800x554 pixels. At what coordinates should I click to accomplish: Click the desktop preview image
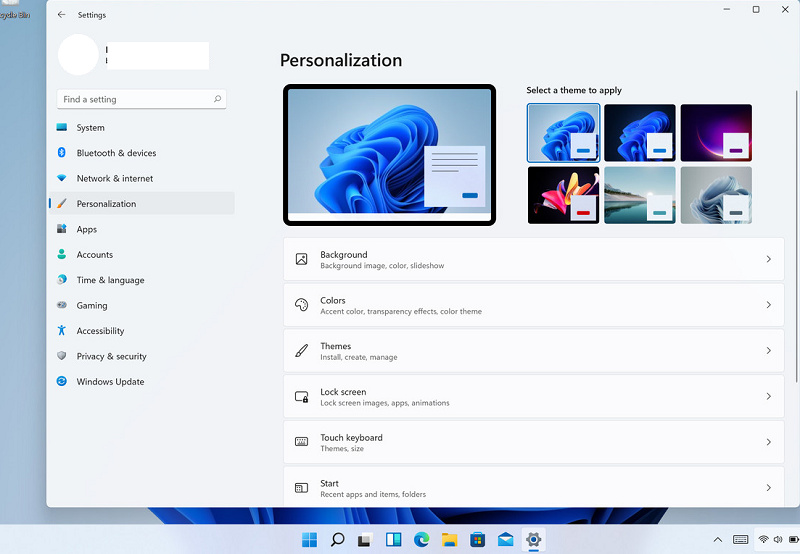tap(389, 155)
